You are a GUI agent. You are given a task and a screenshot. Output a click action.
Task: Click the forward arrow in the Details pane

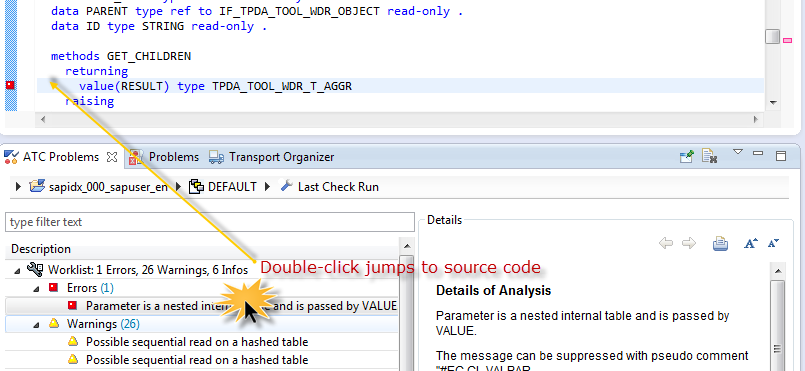688,243
